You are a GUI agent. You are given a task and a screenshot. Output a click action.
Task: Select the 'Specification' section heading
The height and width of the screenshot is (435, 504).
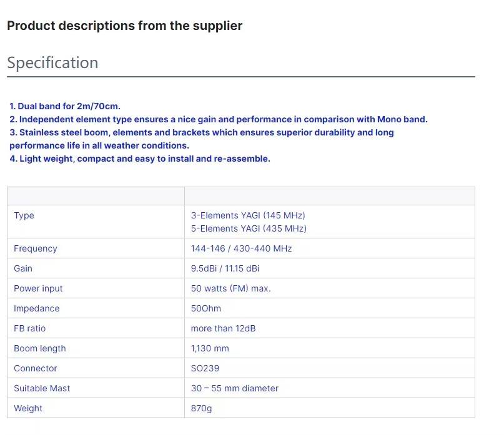[52, 62]
